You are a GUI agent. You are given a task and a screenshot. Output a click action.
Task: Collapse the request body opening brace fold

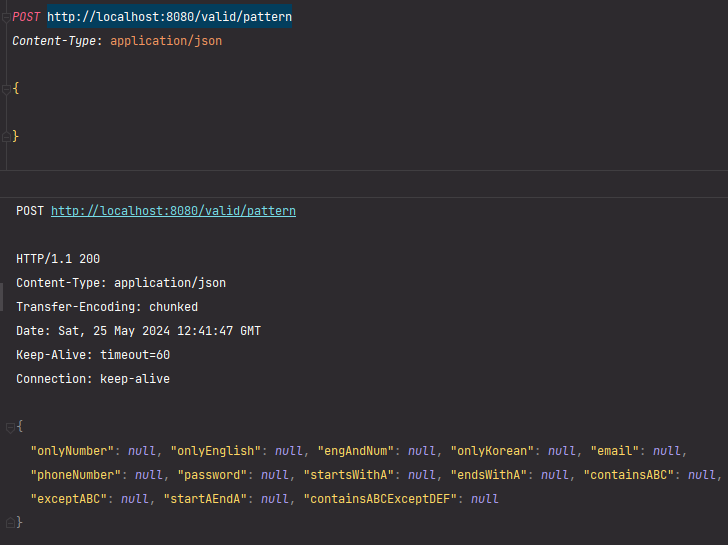pyautogui.click(x=6, y=89)
